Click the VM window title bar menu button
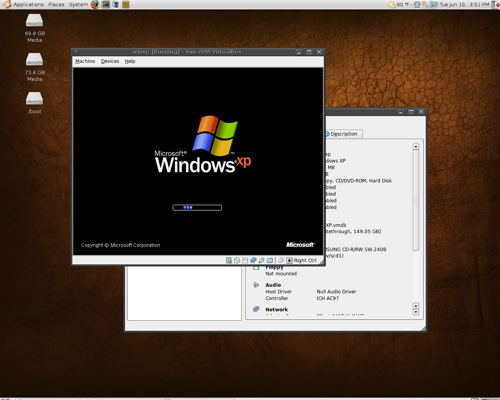500x400 pixels. click(76, 52)
